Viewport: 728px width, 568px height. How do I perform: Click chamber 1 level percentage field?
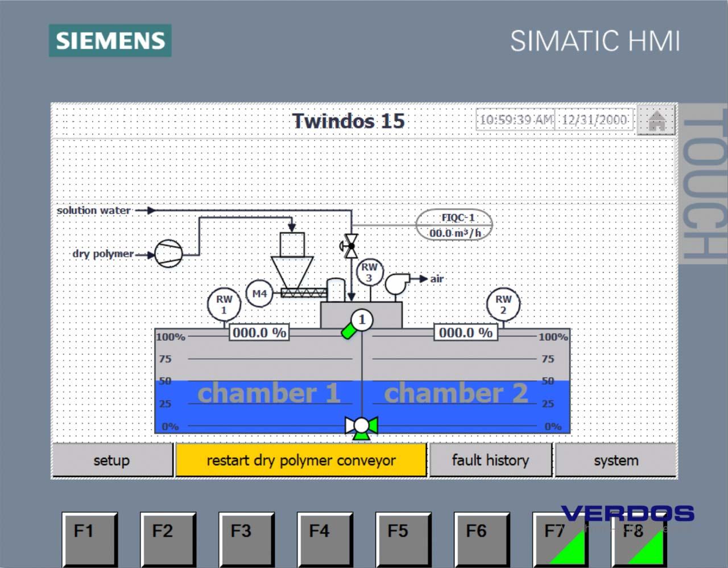coord(259,332)
